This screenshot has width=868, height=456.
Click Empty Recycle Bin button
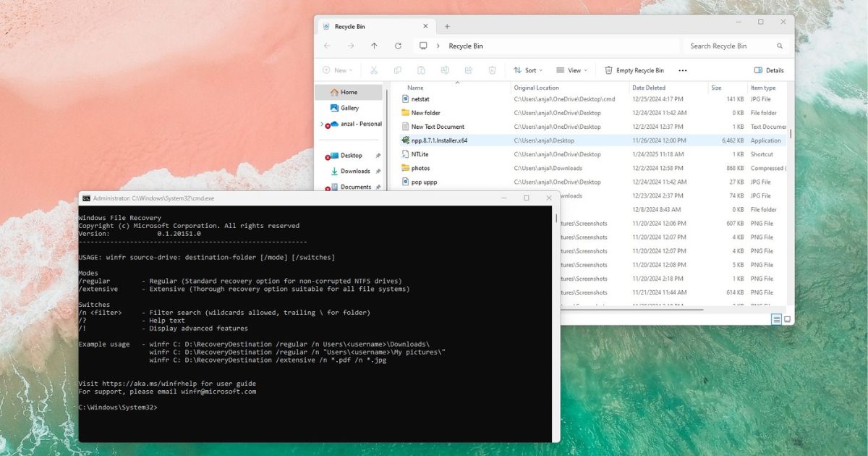click(x=634, y=70)
